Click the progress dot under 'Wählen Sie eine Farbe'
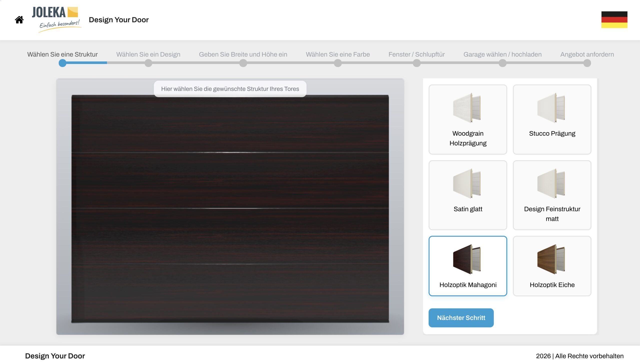Viewport: 640px width, 364px height. pos(338,63)
